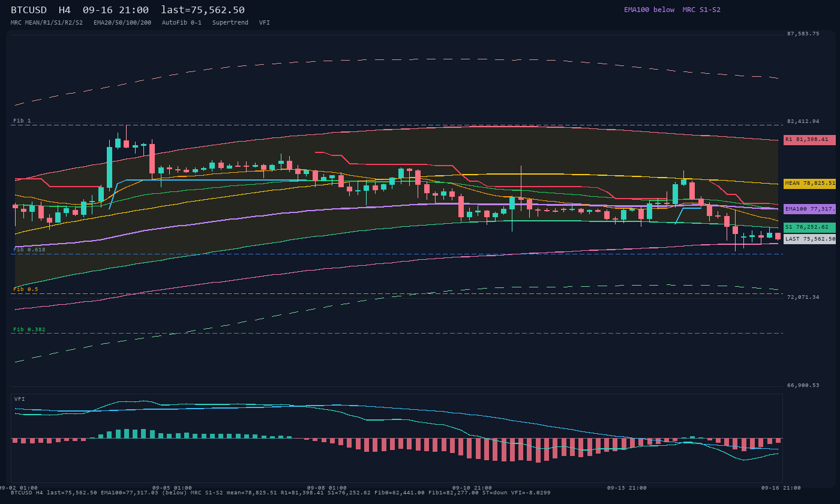Click the 09-13 21:00 time axis label

point(627,488)
